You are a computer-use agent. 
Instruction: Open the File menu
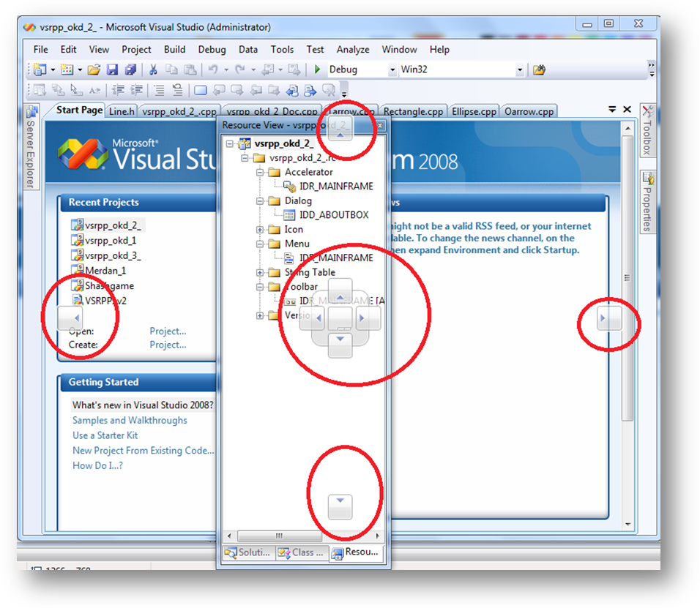coord(40,50)
